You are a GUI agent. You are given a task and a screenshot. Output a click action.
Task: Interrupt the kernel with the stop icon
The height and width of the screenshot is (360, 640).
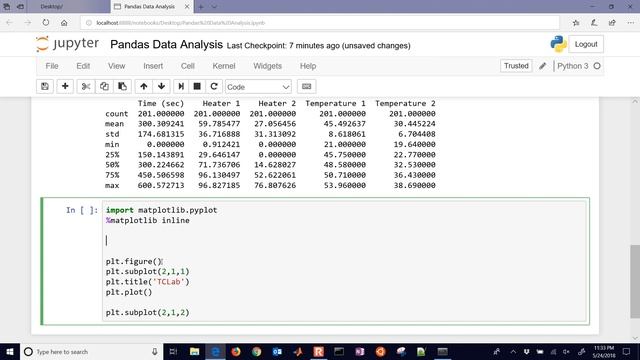tap(197, 87)
